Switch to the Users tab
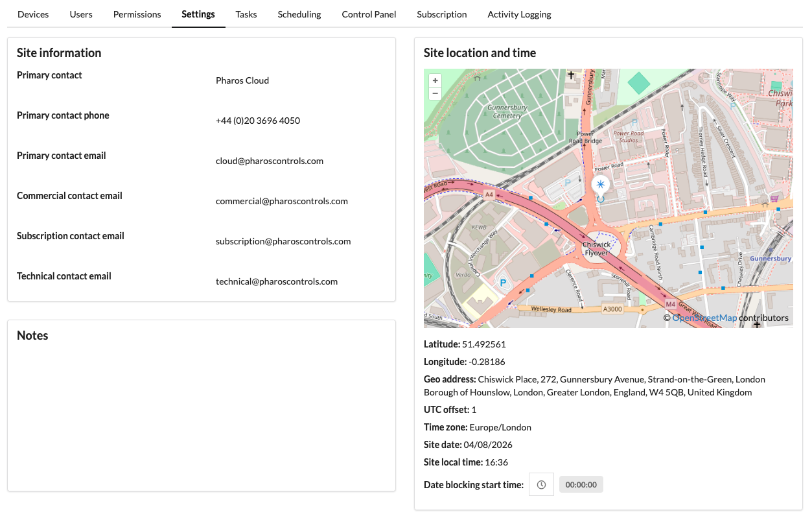This screenshot has height=518, width=812. coord(81,14)
